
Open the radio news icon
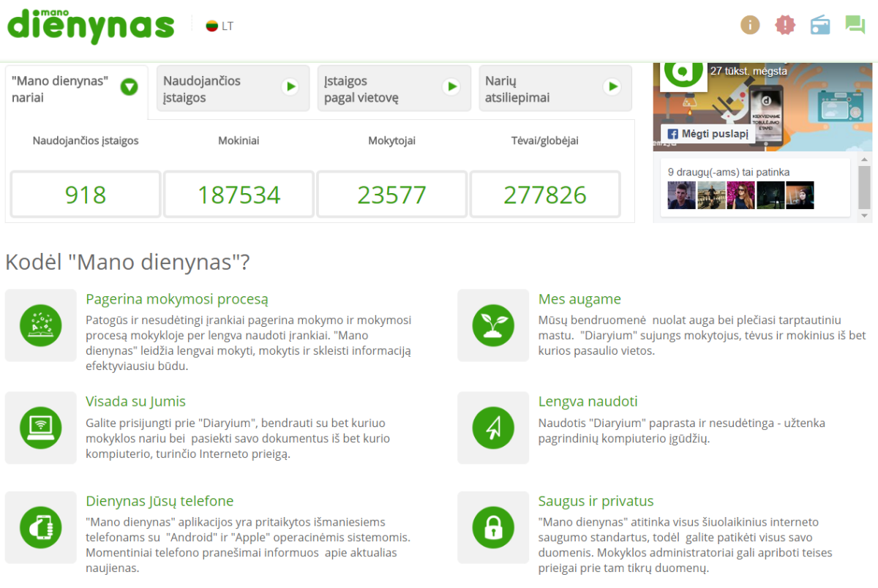click(x=820, y=25)
